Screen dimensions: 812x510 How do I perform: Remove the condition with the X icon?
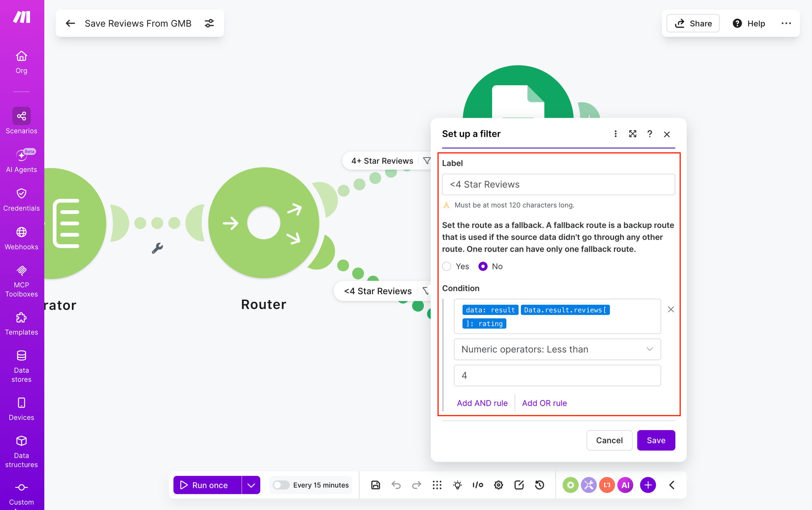pos(671,310)
